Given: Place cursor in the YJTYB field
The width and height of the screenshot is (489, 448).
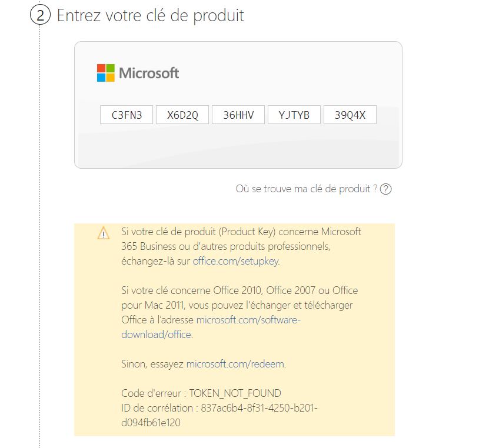Looking at the screenshot, I should 294,115.
